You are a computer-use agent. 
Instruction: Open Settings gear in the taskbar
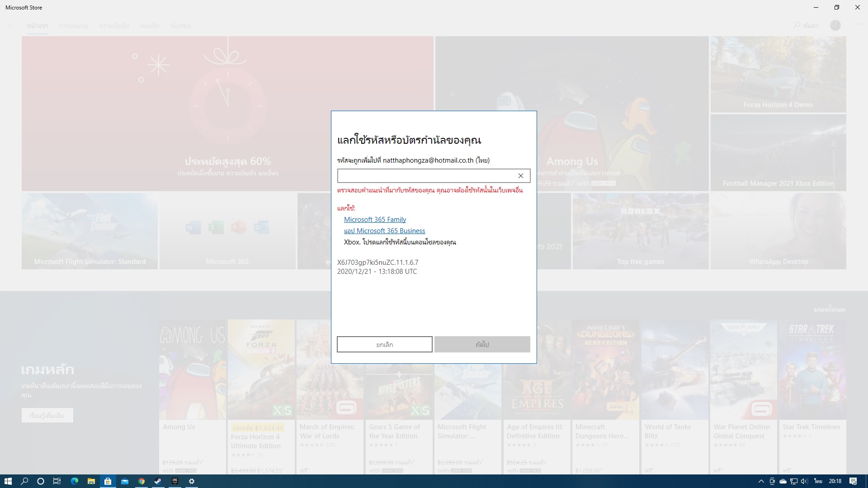pos(192,481)
